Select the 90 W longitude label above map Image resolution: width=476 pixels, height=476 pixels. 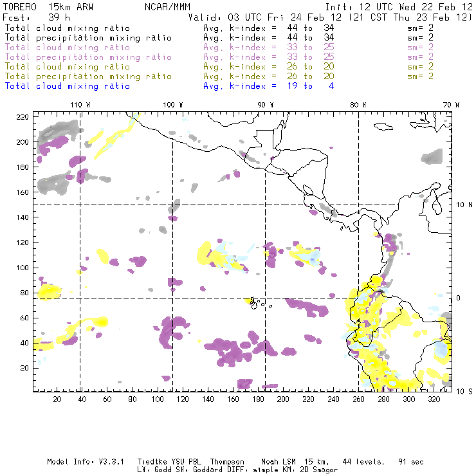pos(266,105)
